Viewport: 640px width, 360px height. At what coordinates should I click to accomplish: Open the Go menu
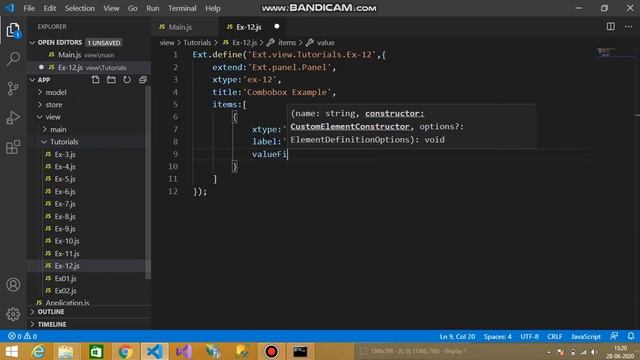tap(133, 8)
